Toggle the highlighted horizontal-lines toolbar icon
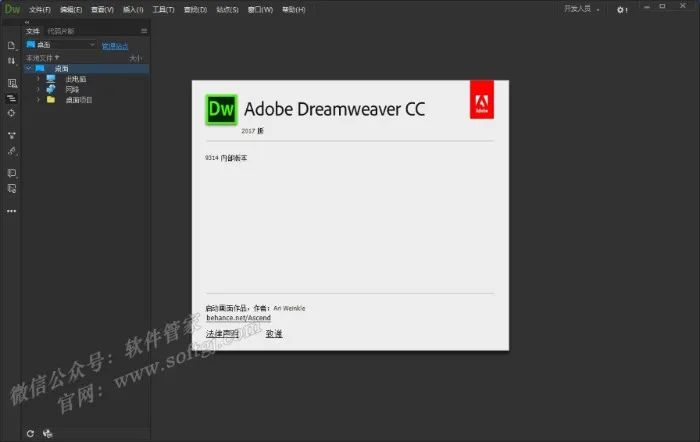 tap(12, 98)
